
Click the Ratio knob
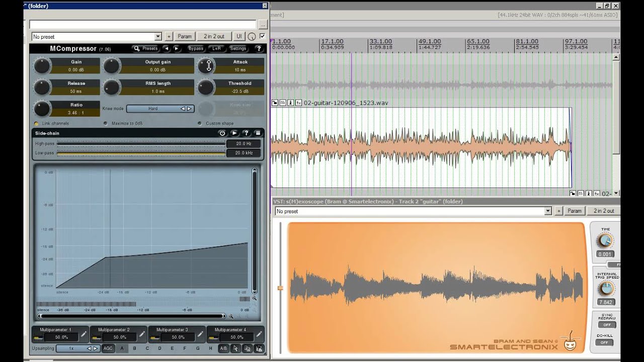tap(42, 109)
